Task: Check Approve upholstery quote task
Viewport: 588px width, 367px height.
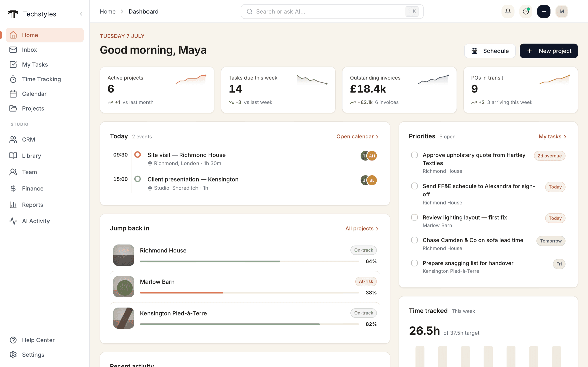Action: click(x=414, y=155)
